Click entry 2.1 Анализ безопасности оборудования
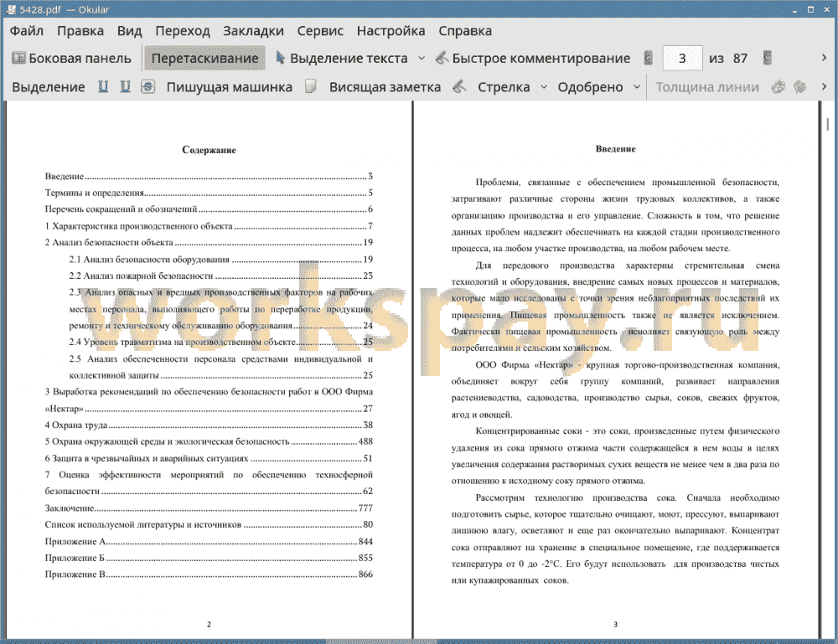Image resolution: width=838 pixels, height=644 pixels. click(220, 260)
